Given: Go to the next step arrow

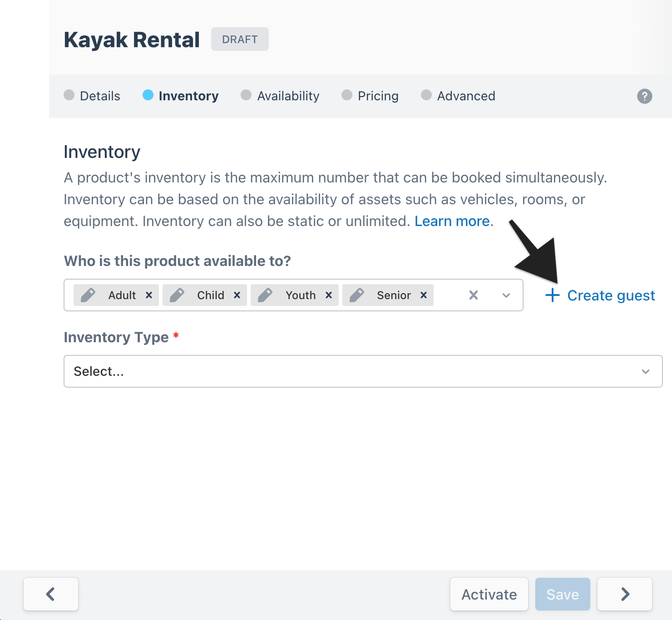Looking at the screenshot, I should click(x=625, y=594).
